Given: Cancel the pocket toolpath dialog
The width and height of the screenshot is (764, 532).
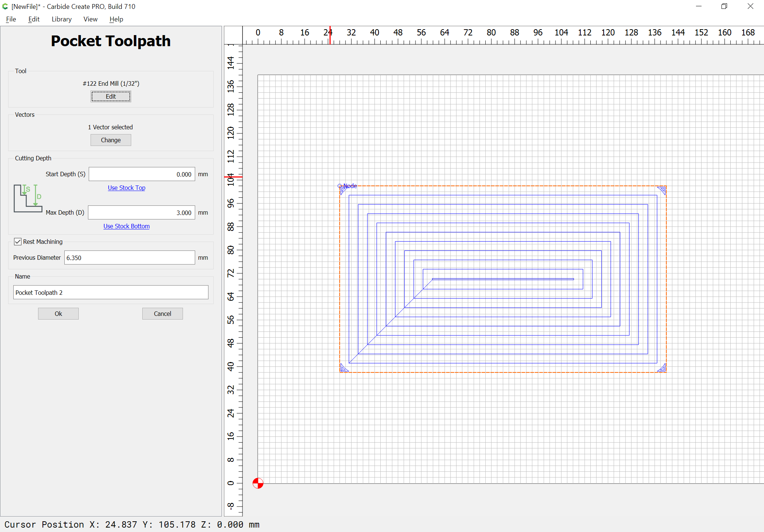Looking at the screenshot, I should (163, 314).
